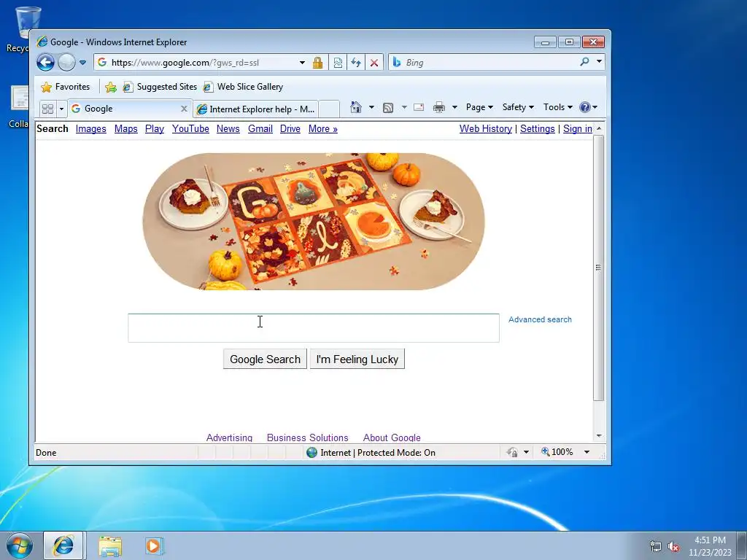
Task: Stop loading with the red X icon
Action: 374,63
